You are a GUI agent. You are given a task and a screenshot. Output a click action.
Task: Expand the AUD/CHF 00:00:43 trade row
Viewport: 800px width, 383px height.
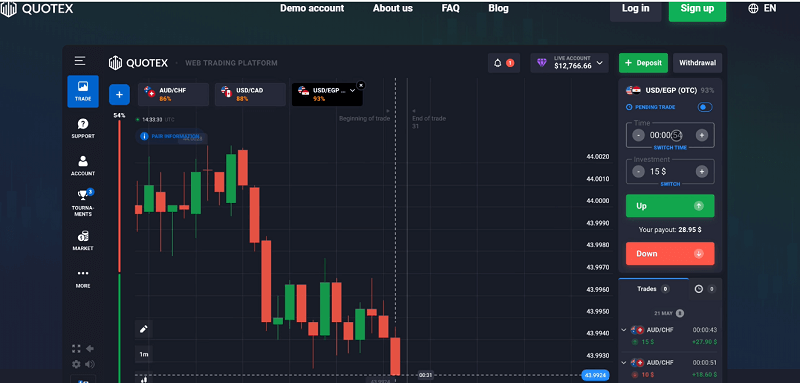pos(623,330)
